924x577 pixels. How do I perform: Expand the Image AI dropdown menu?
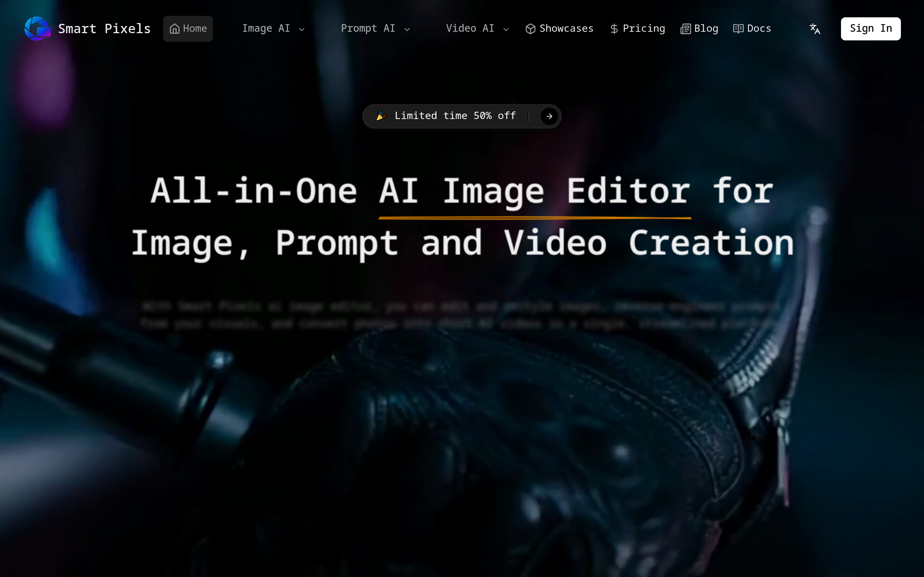coord(273,28)
